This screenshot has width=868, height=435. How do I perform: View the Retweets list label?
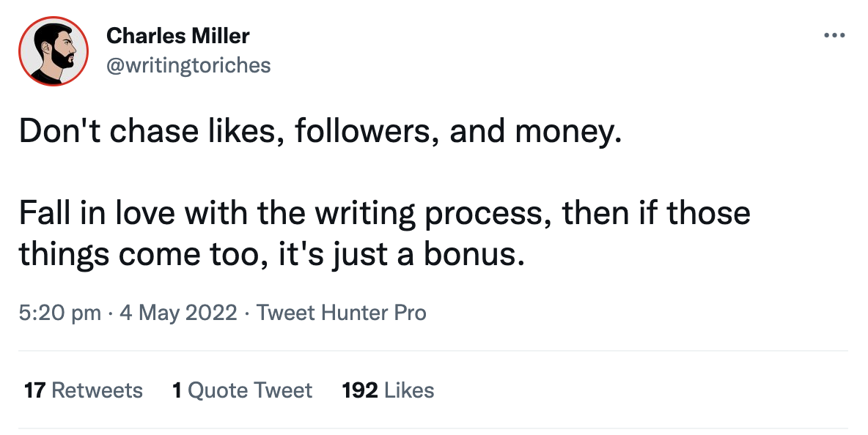(x=98, y=390)
